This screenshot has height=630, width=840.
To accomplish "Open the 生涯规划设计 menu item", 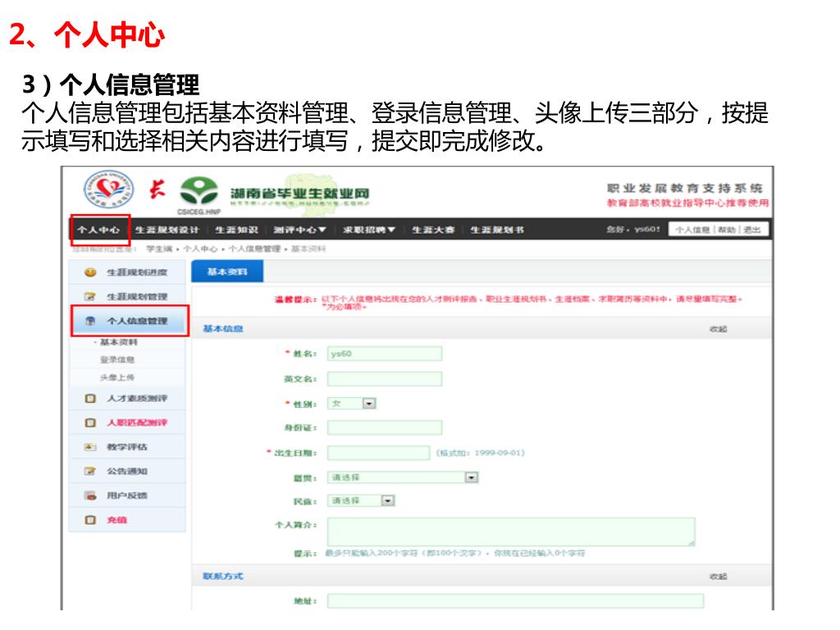I will 167,230.
